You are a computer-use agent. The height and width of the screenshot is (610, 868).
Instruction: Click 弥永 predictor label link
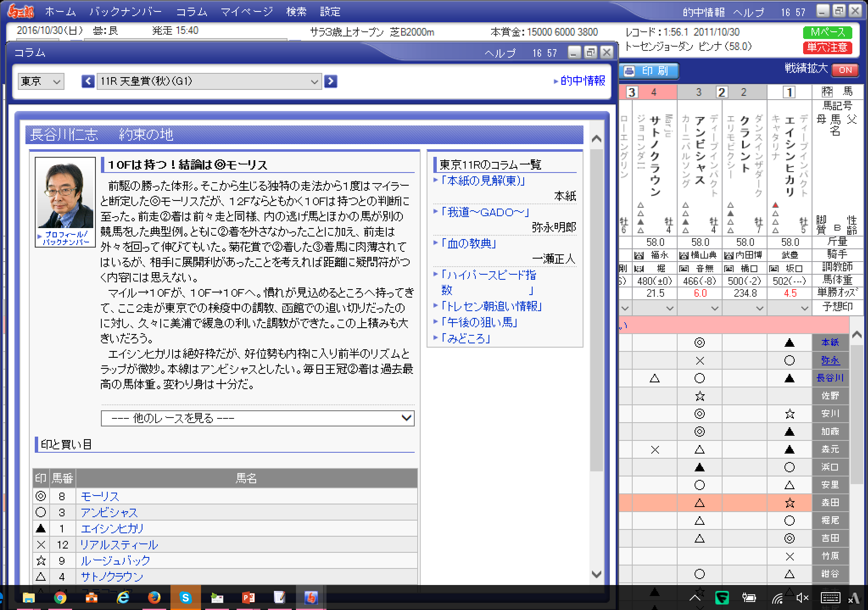(830, 360)
